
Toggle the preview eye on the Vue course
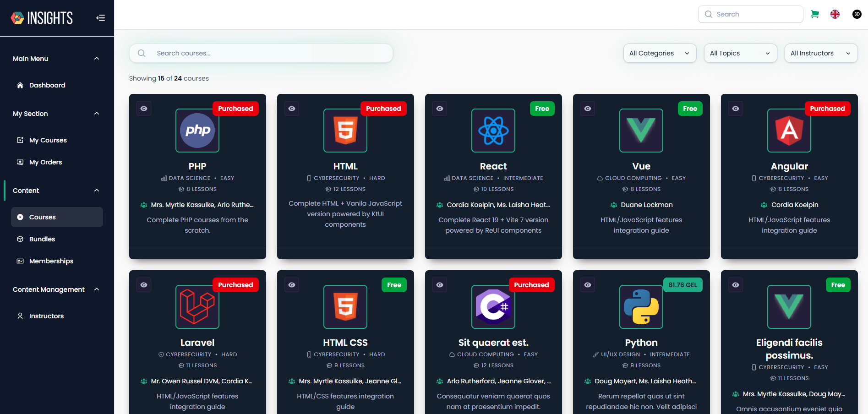[587, 109]
